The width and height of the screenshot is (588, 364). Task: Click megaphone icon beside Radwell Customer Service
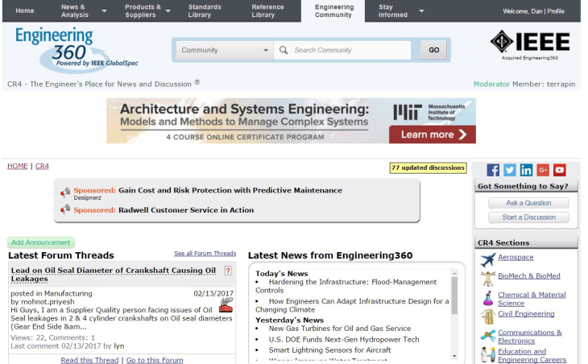tap(65, 209)
